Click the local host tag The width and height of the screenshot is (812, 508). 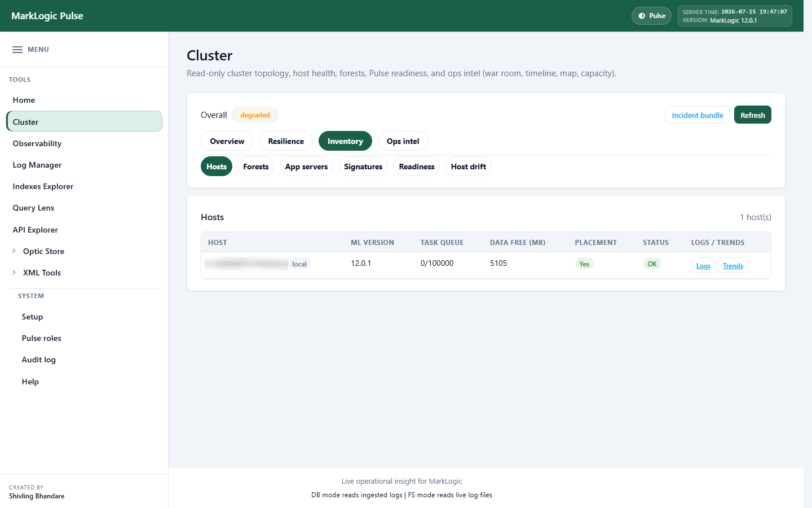299,264
